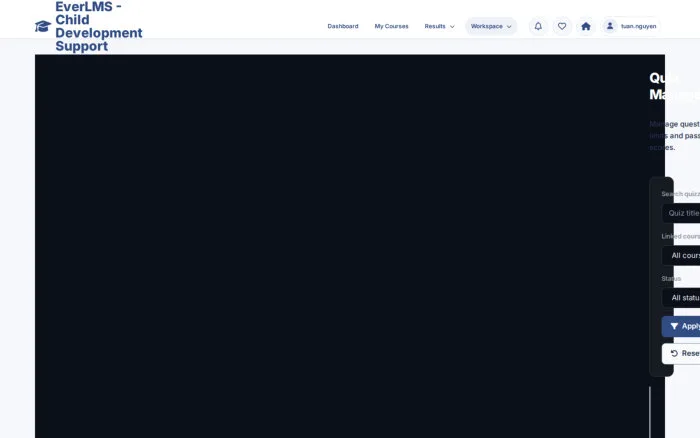Open the EverLMS - Child Development Support title link
The width and height of the screenshot is (700, 438).
99,26
